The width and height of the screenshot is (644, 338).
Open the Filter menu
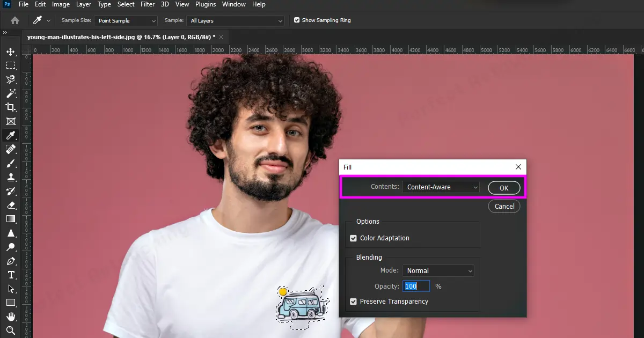(148, 4)
